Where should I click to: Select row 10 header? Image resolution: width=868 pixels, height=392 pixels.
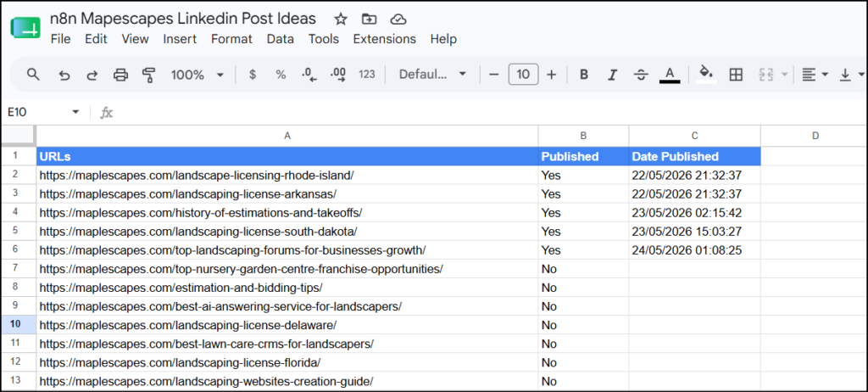point(19,324)
